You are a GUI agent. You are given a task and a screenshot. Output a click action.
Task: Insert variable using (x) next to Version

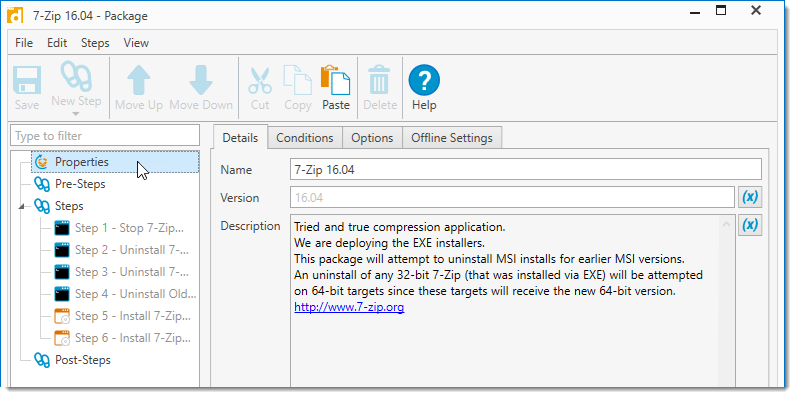[x=750, y=197]
